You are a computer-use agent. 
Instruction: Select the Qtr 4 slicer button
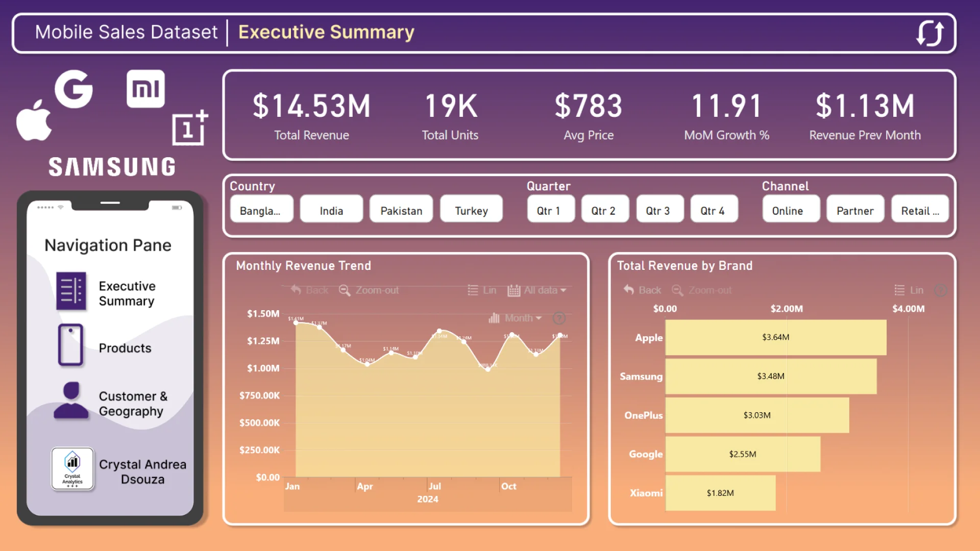[715, 209]
